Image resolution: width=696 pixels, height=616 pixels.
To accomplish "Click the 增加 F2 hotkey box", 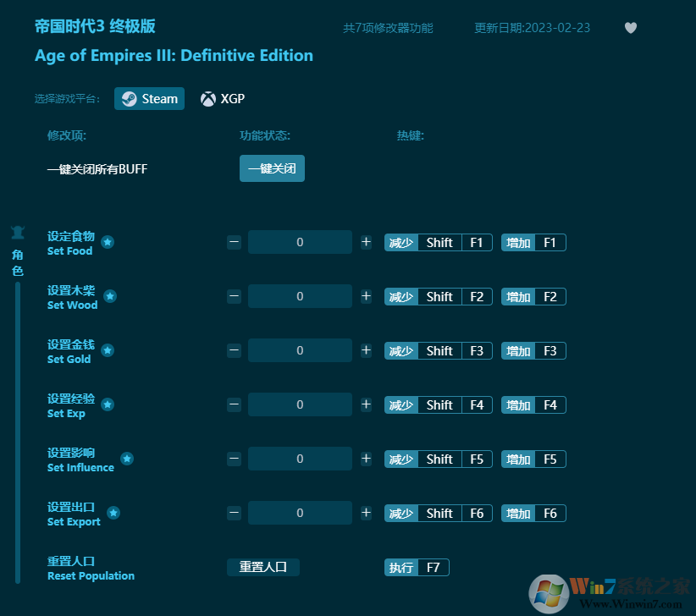I will point(533,297).
